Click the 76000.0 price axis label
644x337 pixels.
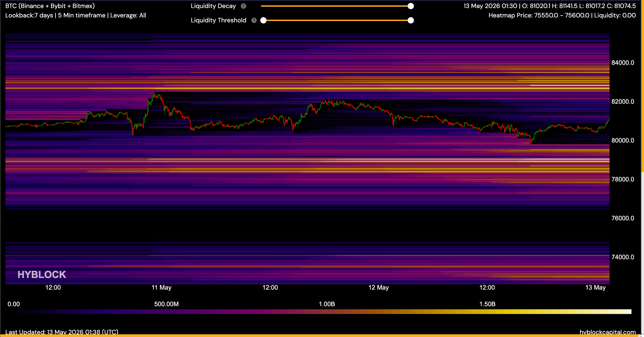(623, 218)
